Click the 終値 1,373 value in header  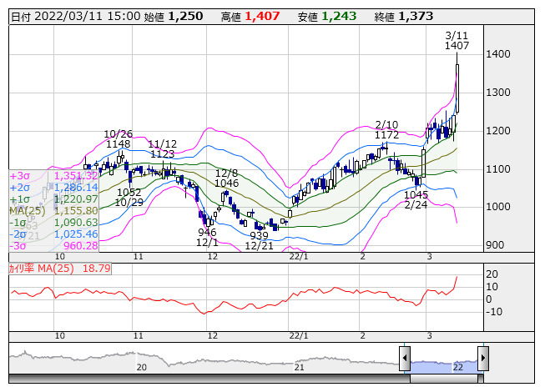click(x=404, y=17)
